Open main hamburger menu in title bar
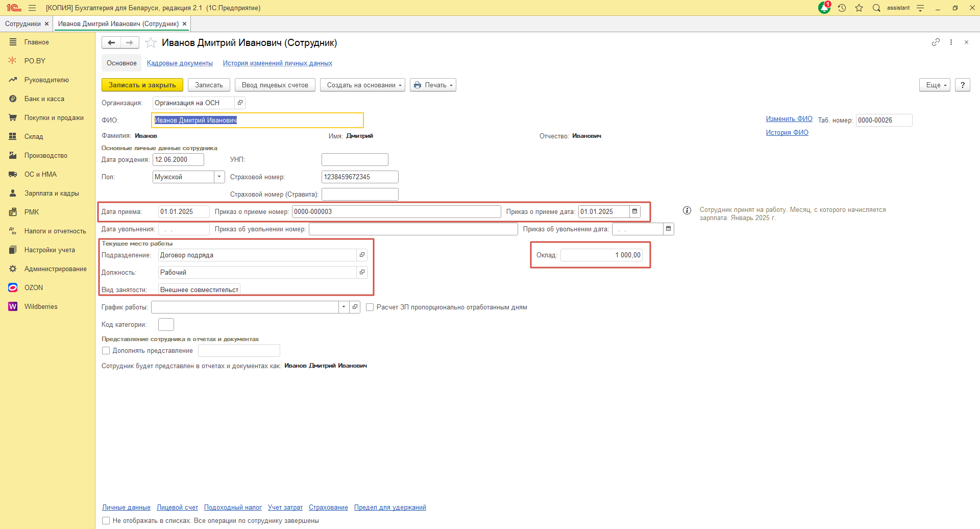980x529 pixels. (x=32, y=8)
